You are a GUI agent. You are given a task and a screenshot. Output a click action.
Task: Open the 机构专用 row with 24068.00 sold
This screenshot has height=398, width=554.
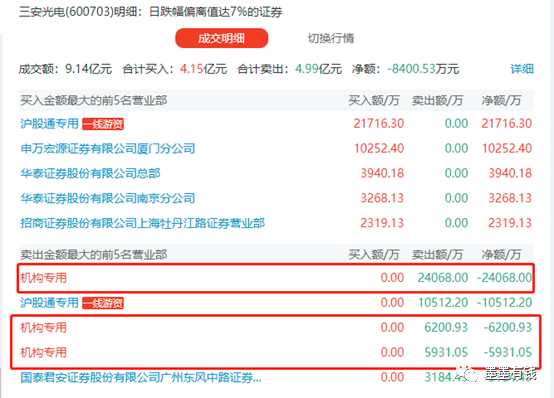(276, 278)
